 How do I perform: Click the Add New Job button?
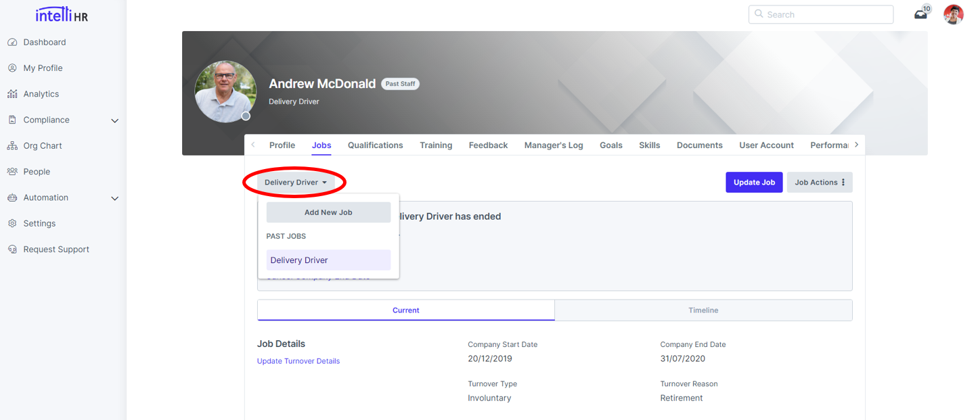click(x=328, y=212)
